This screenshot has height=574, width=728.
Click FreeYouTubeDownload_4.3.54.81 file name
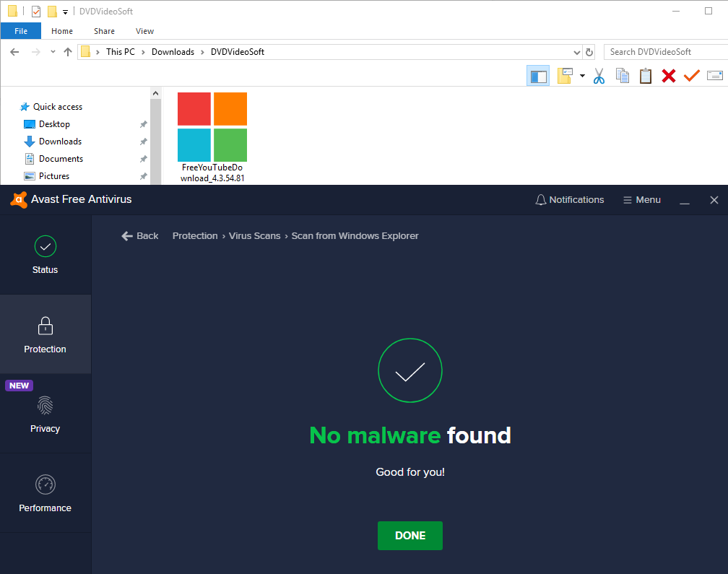coord(212,173)
